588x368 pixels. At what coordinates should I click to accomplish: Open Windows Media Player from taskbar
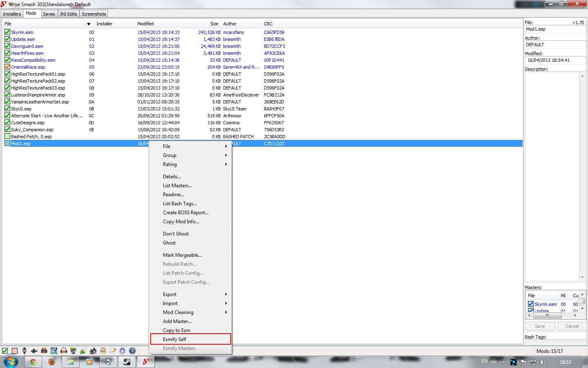click(x=89, y=362)
